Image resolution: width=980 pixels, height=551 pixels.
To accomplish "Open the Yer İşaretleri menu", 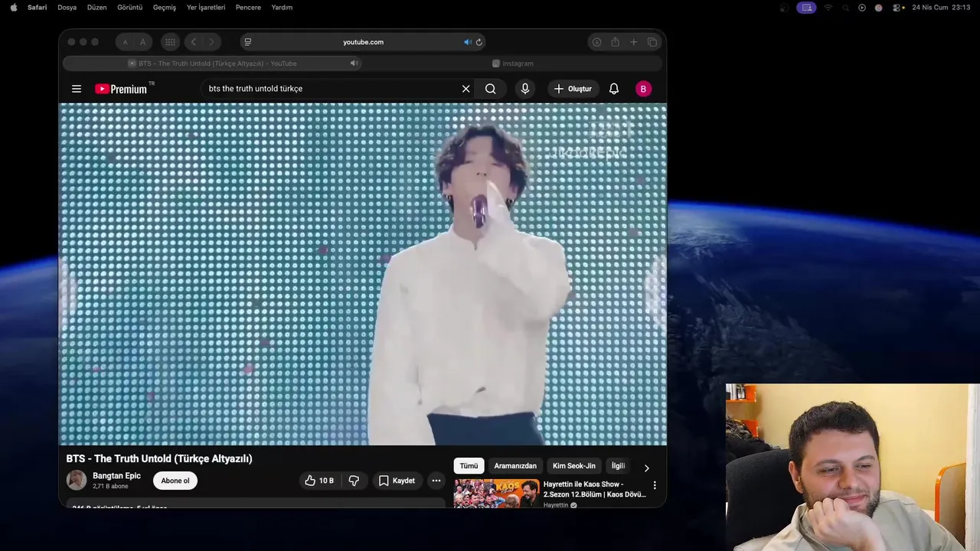I will 206,8.
